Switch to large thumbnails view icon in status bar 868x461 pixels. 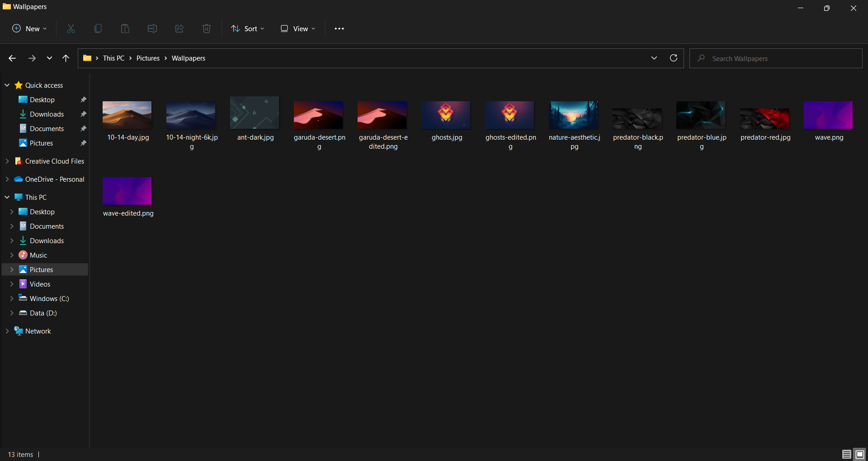(860, 454)
